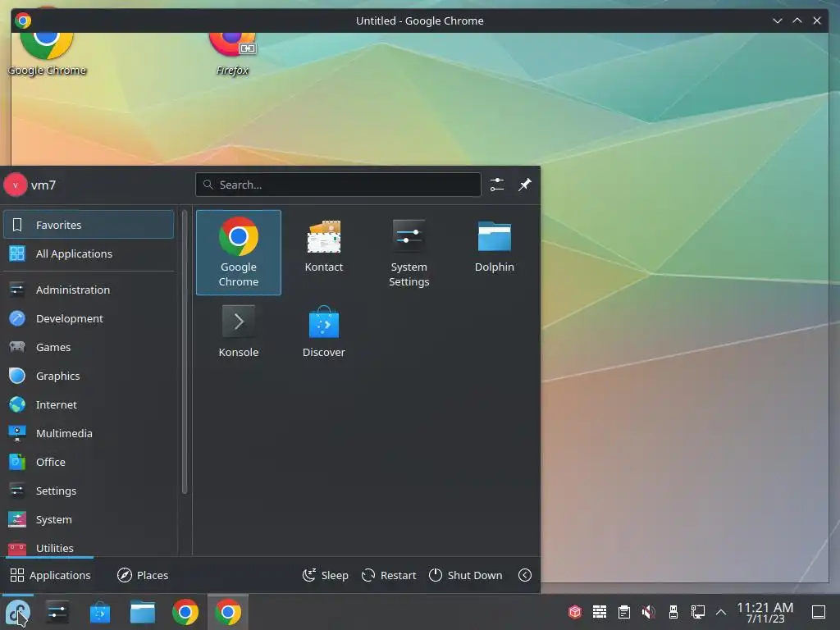Click the show desktop button
840x630 pixels.
coord(819,612)
